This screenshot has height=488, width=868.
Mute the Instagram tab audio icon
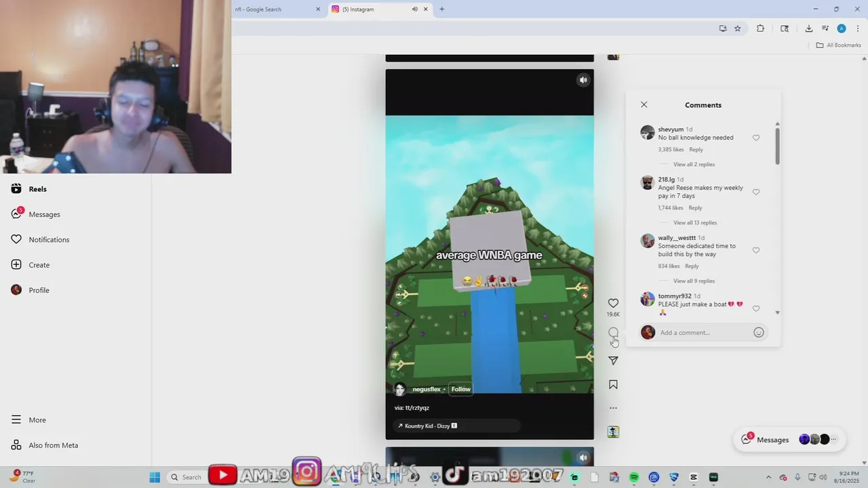pos(414,9)
